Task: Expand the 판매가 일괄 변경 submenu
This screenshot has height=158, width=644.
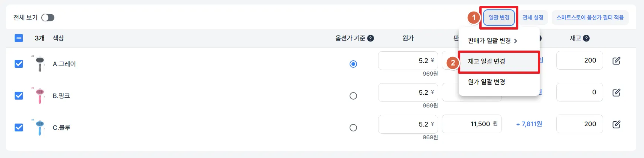Action: coord(492,41)
